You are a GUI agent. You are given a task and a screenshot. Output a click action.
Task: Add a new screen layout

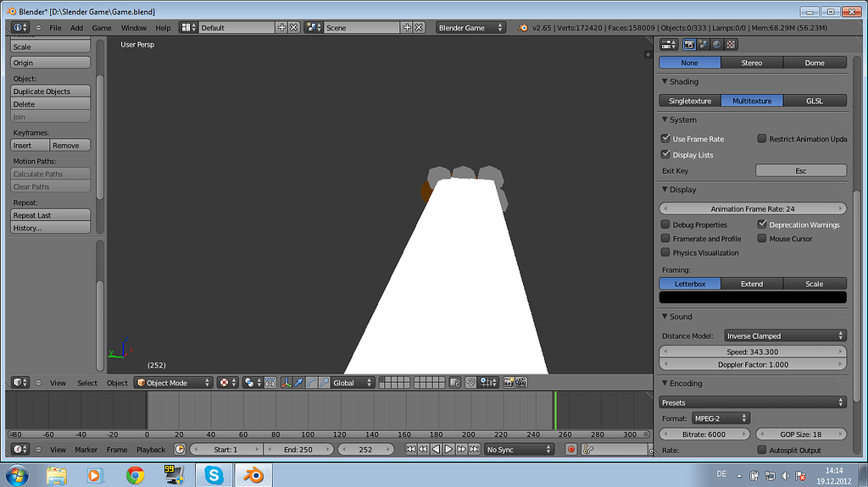pos(281,28)
